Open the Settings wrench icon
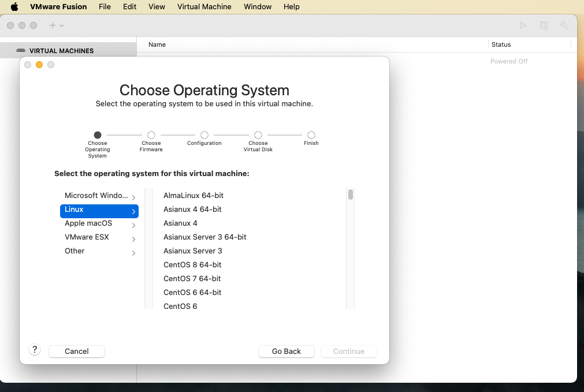584x392 pixels. coord(564,25)
